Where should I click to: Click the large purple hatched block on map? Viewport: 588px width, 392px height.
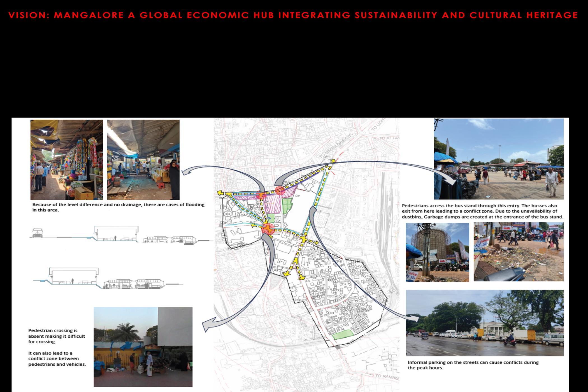(x=273, y=204)
